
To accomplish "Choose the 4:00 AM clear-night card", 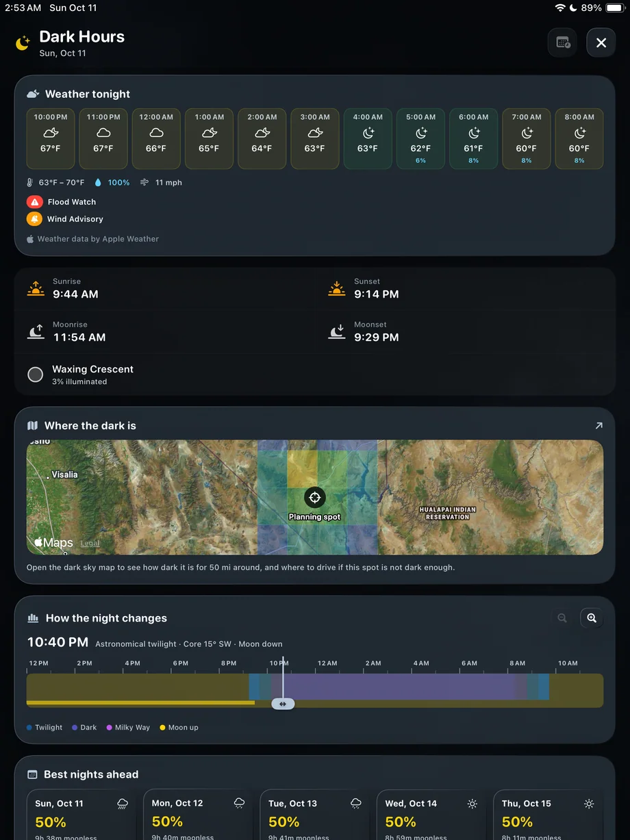I will [368, 138].
